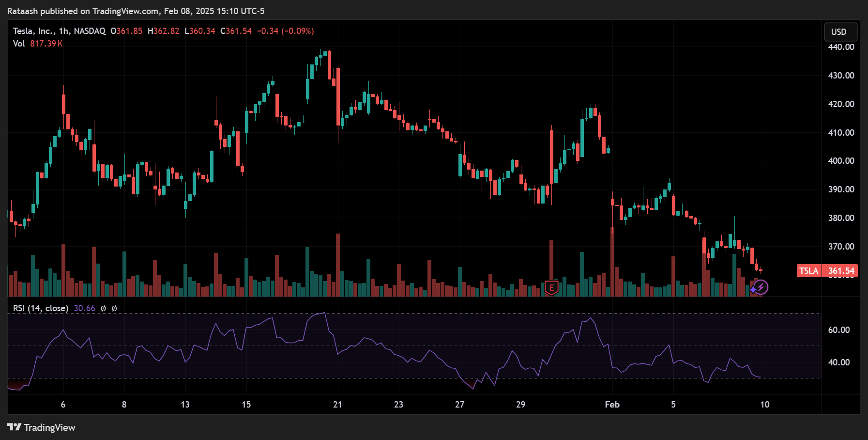Image resolution: width=868 pixels, height=440 pixels.
Task: Click the close price C361.54 value
Action: click(236, 31)
